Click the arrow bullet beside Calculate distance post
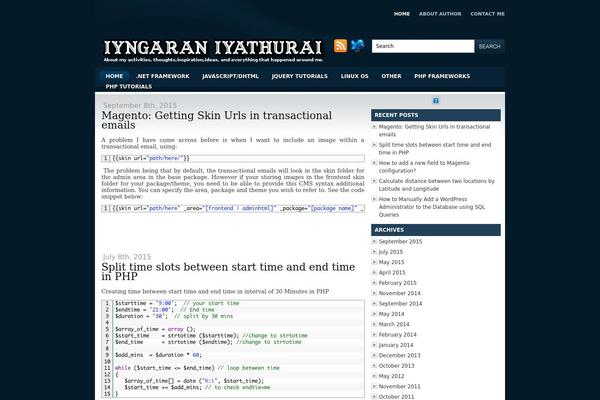Image resolution: width=600 pixels, height=400 pixels. 374,181
